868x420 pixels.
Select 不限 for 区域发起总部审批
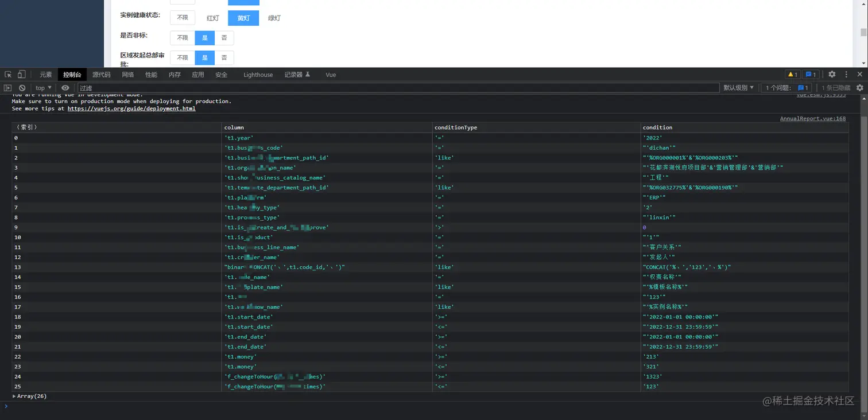coord(183,58)
